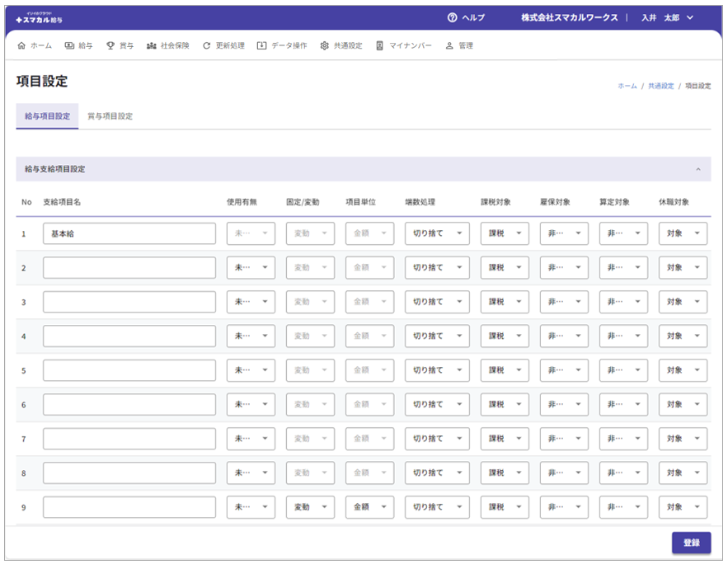Switch to the 賞与項目設定 tab
Screen dimensions: 728x569
tap(110, 116)
